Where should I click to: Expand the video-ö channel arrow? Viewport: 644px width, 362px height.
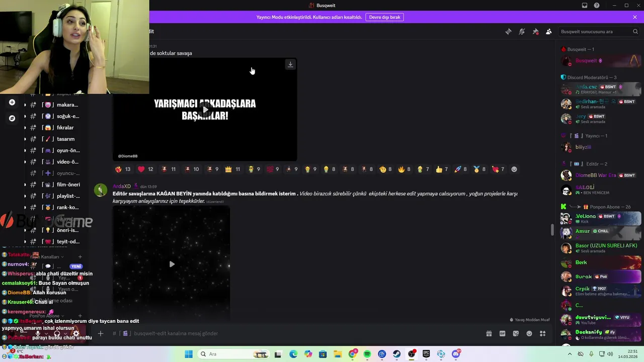25,162
